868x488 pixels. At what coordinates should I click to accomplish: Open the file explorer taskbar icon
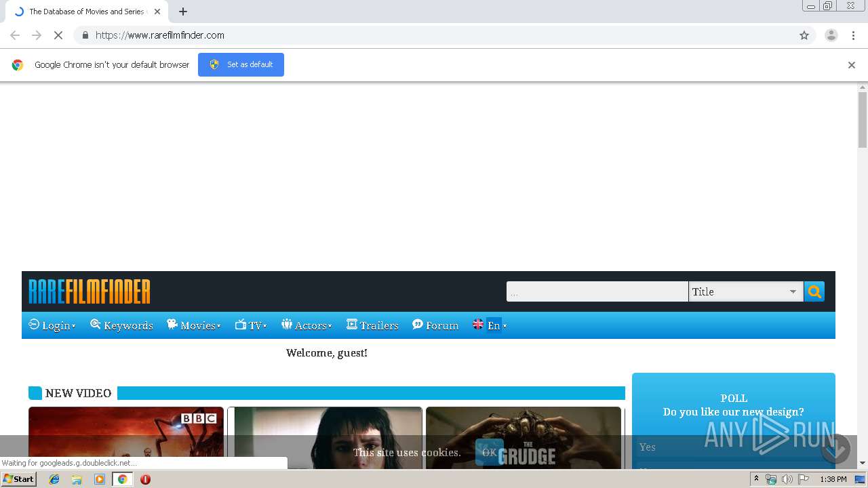click(77, 479)
